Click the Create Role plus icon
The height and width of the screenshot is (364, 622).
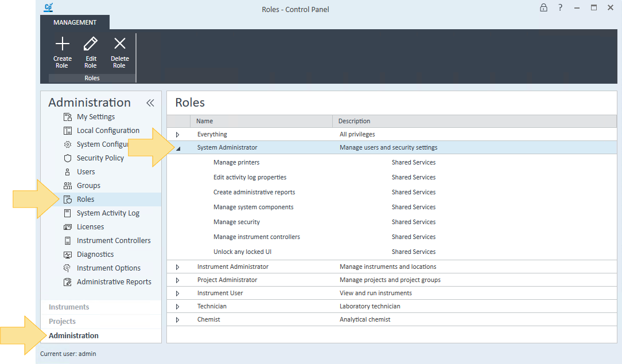62,44
